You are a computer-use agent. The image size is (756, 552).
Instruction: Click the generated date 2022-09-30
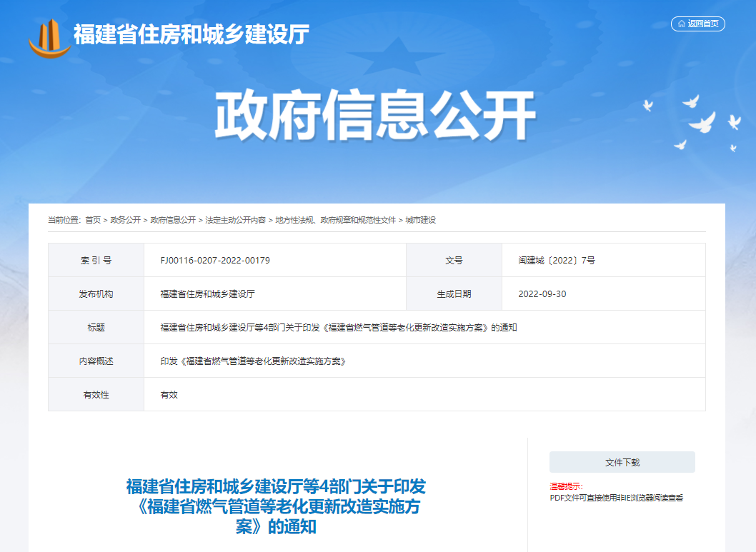tap(542, 294)
